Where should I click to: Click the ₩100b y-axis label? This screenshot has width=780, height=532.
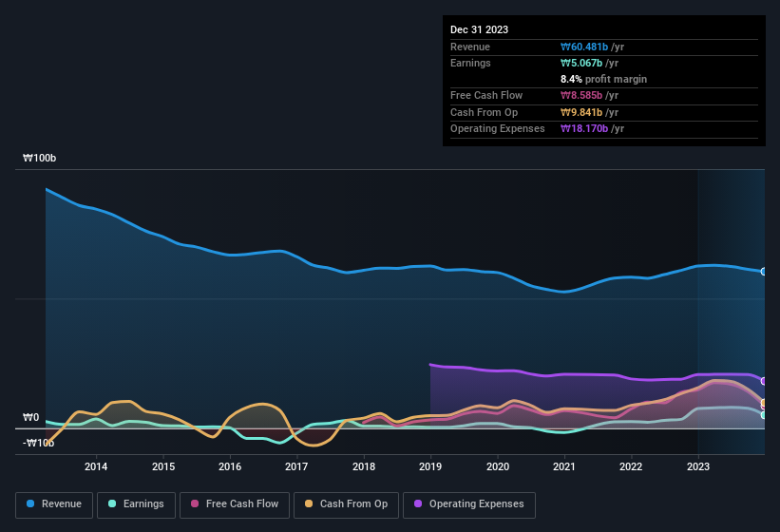click(x=40, y=159)
